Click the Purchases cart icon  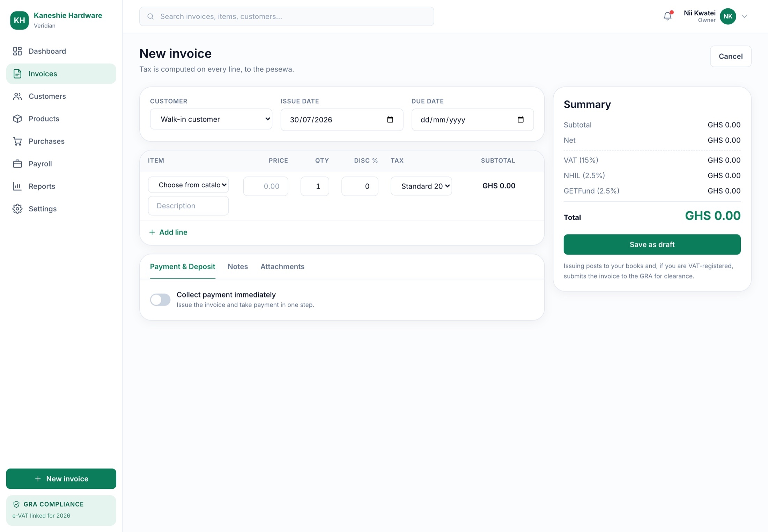click(17, 141)
